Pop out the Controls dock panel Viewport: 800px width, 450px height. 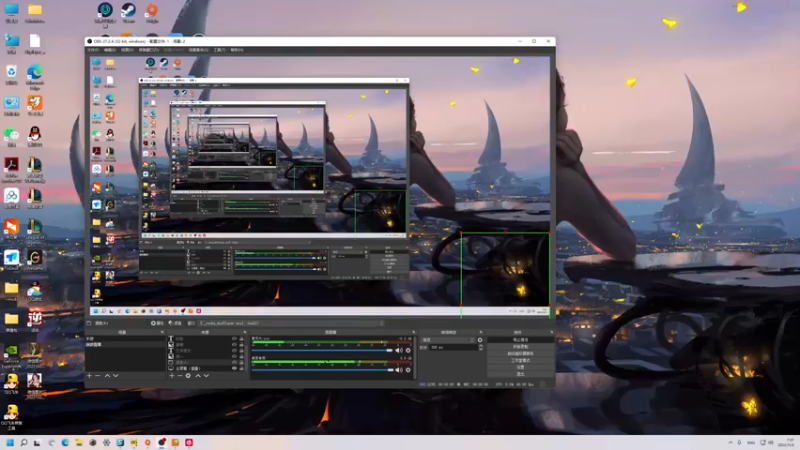tap(552, 332)
